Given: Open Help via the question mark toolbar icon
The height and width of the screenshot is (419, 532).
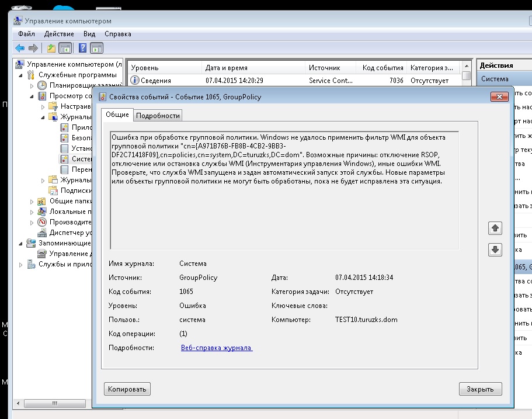Looking at the screenshot, I should (x=82, y=49).
